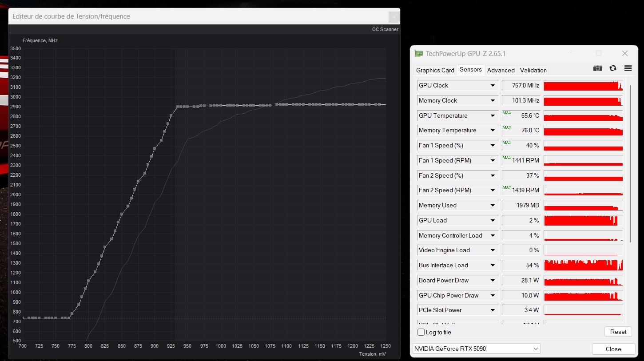Go to the Validation tab

tap(533, 70)
